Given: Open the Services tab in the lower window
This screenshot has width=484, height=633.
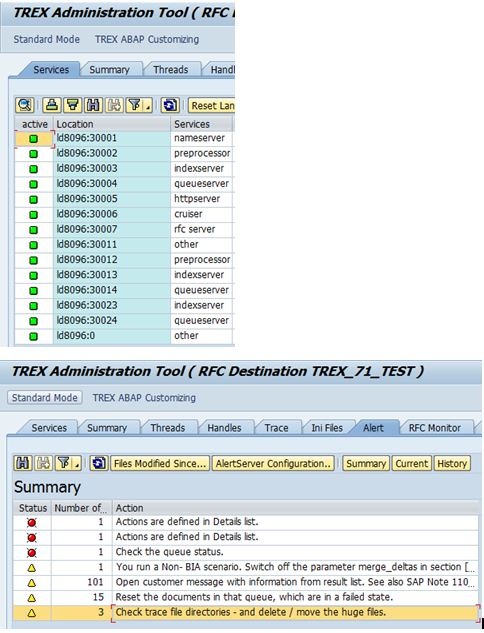Looking at the screenshot, I should point(49,428).
